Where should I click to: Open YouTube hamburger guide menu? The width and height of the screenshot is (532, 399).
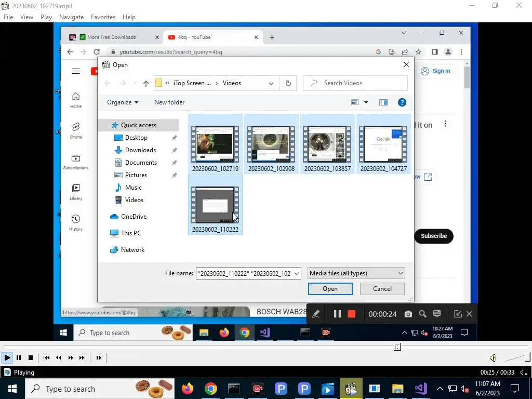[76, 71]
